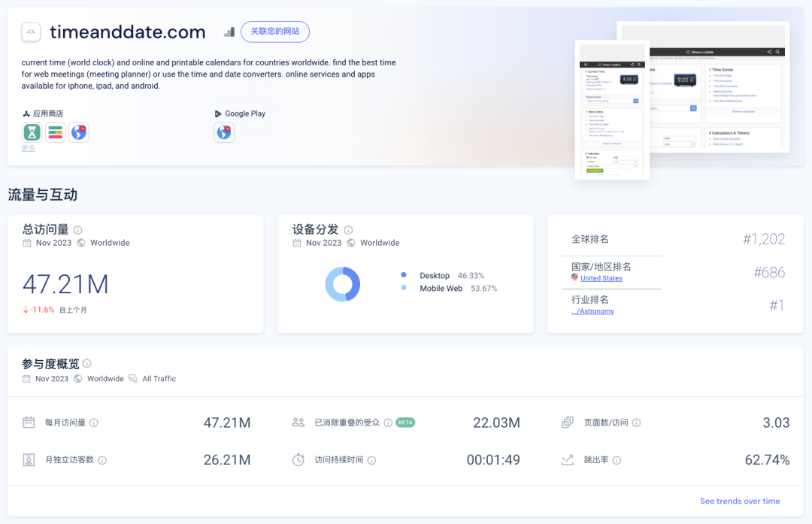The height and width of the screenshot is (524, 812).
Task: Click calendar icon beside 每月访问量
Action: tap(29, 423)
